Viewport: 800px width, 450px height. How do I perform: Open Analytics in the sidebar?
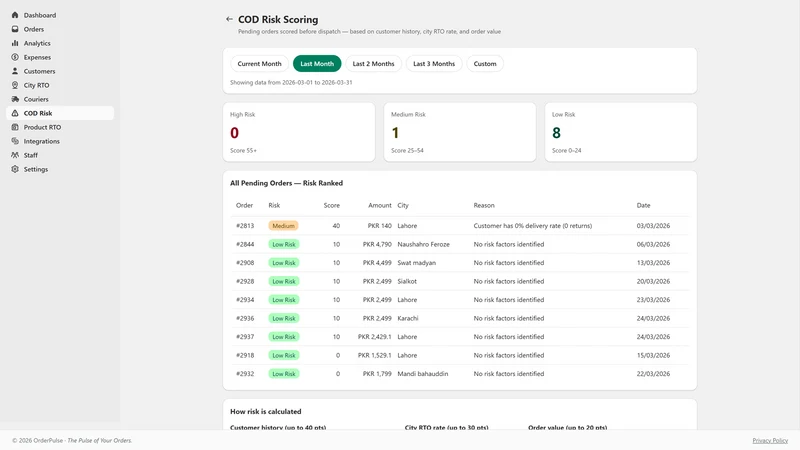(60, 43)
